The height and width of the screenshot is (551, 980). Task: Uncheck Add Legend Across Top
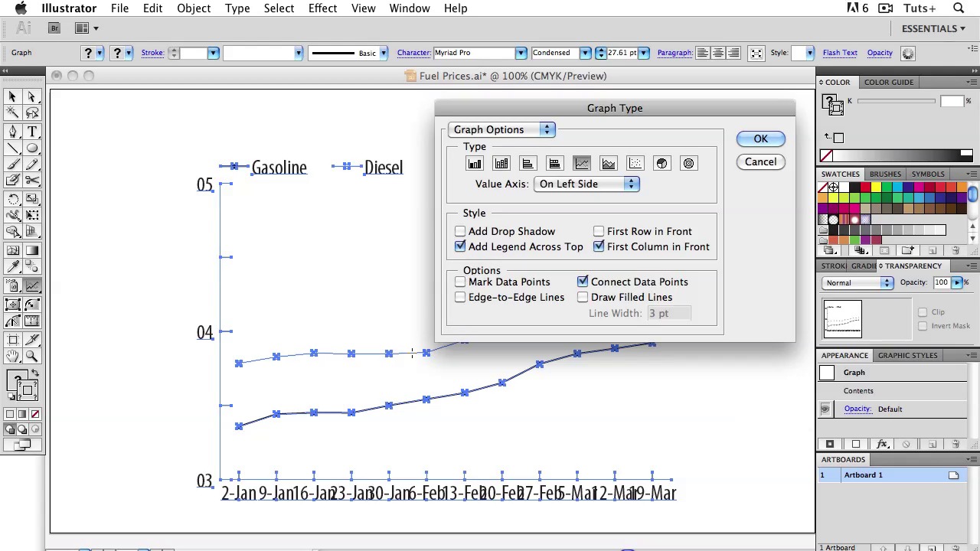[x=460, y=246]
